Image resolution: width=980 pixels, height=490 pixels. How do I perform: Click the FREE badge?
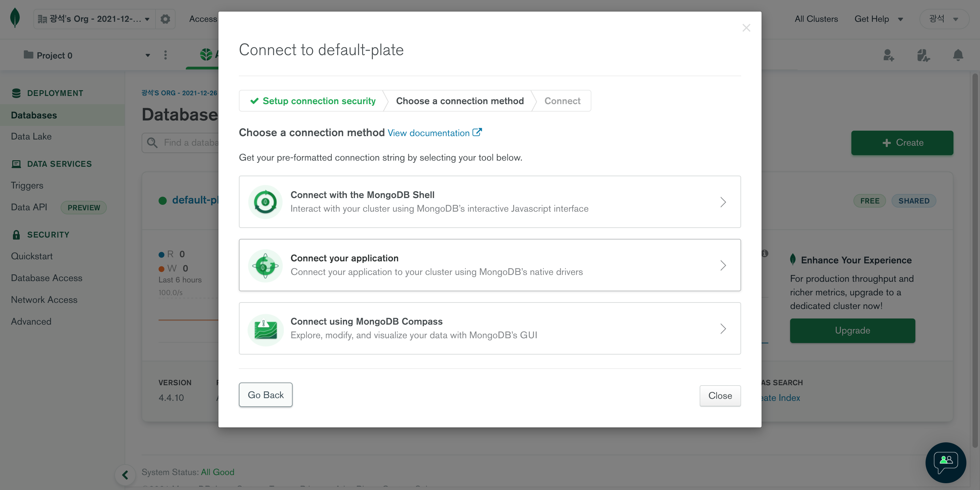870,201
